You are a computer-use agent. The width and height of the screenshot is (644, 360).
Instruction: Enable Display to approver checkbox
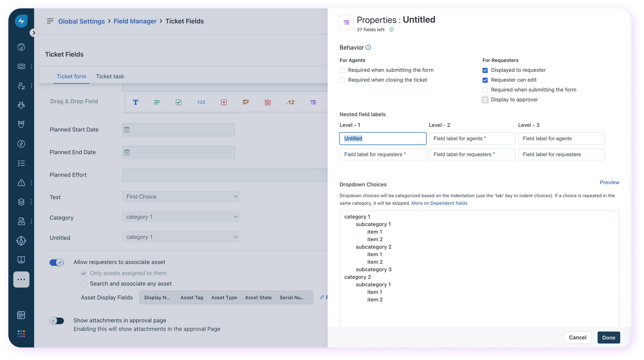tap(485, 100)
